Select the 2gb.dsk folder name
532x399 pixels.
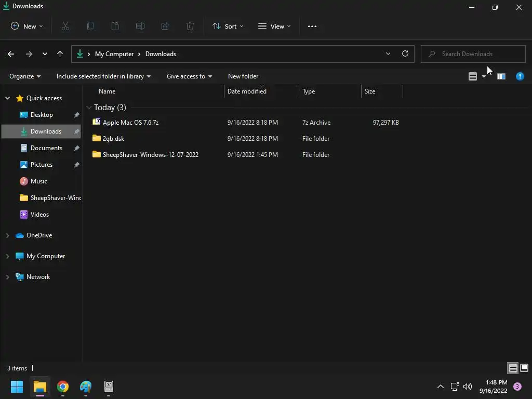(113, 138)
